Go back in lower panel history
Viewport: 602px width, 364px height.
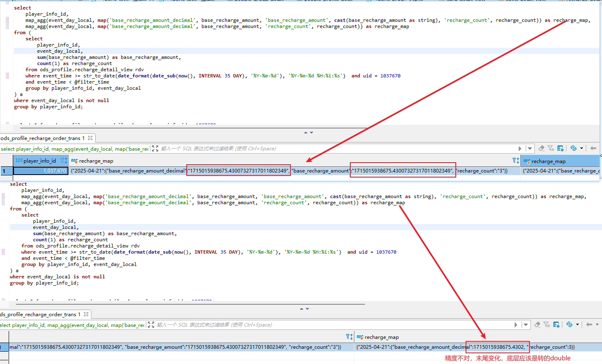coord(589,324)
